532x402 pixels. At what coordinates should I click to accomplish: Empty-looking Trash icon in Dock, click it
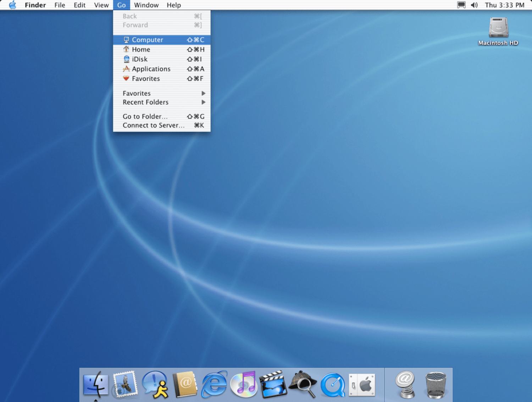(x=436, y=385)
